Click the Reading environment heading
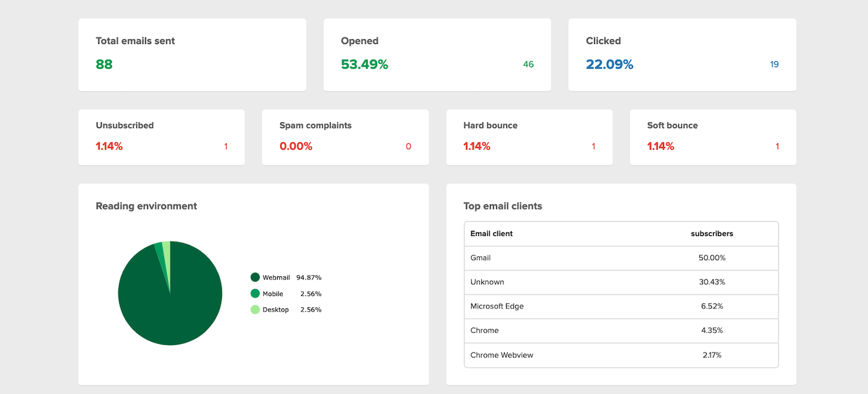868x394 pixels. (x=146, y=206)
